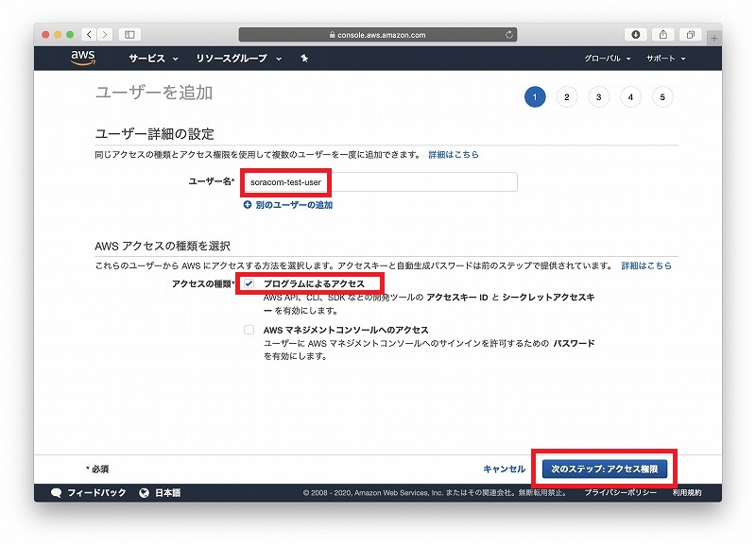
Task: Open プライバシーポリシー footer link
Action: 621,492
